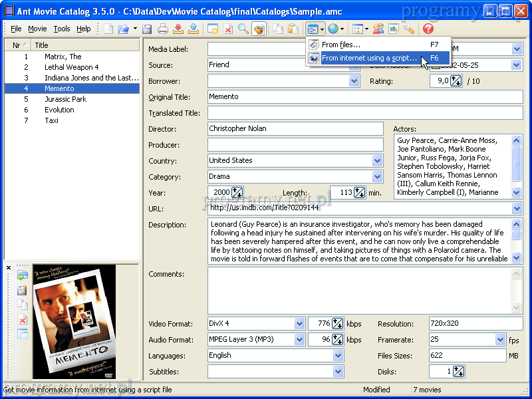Select Jurassic Park in the movie list
Image resolution: width=532 pixels, height=399 pixels.
click(65, 99)
